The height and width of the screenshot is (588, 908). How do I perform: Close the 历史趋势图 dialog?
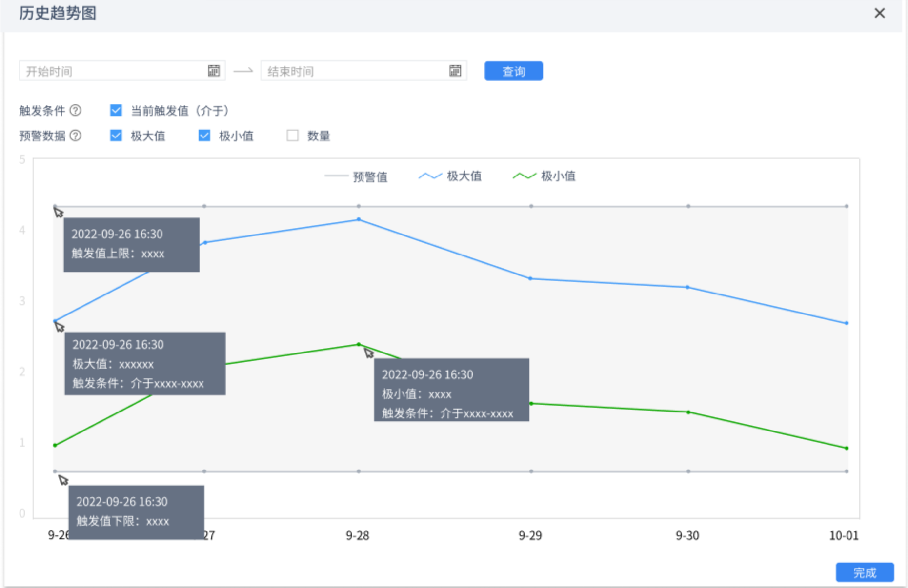point(879,13)
